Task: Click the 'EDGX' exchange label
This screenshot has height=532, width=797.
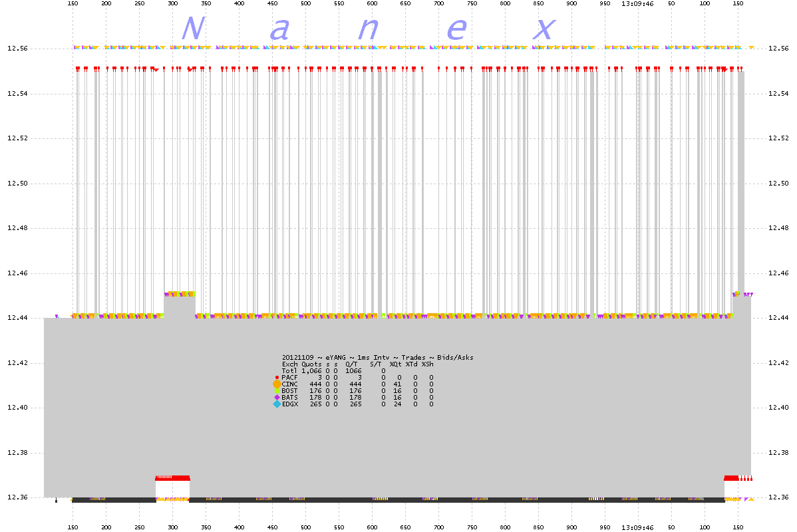Action: [x=289, y=404]
